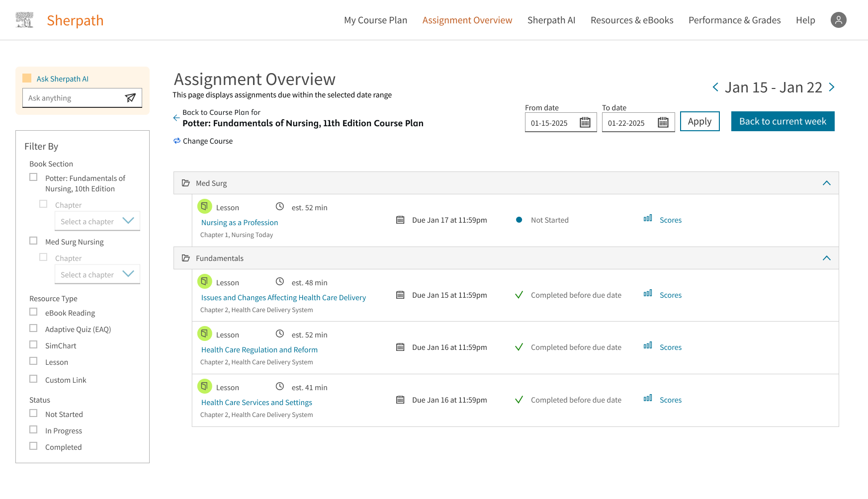868x499 pixels.
Task: Click scores chart icon for Nursing as a Profession
Action: click(x=648, y=218)
